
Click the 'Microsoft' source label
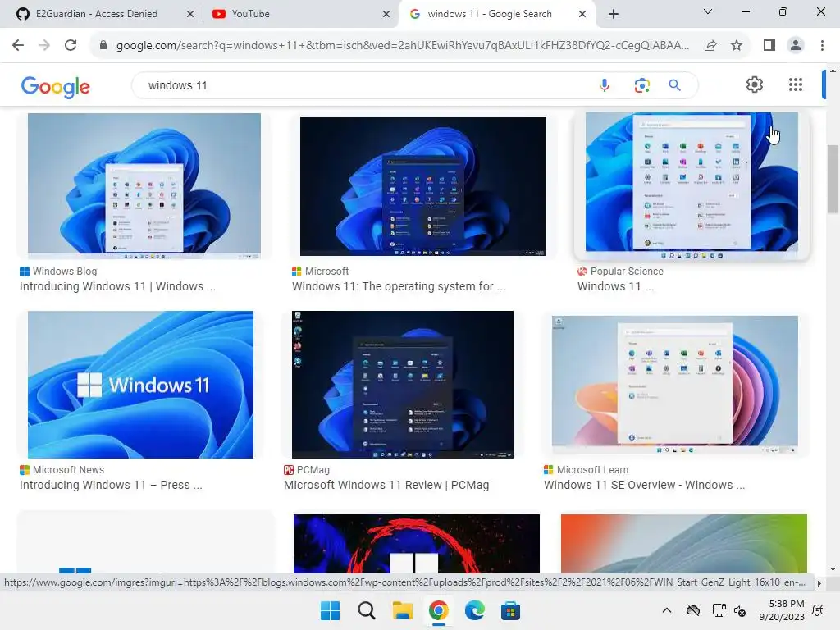[x=326, y=271]
